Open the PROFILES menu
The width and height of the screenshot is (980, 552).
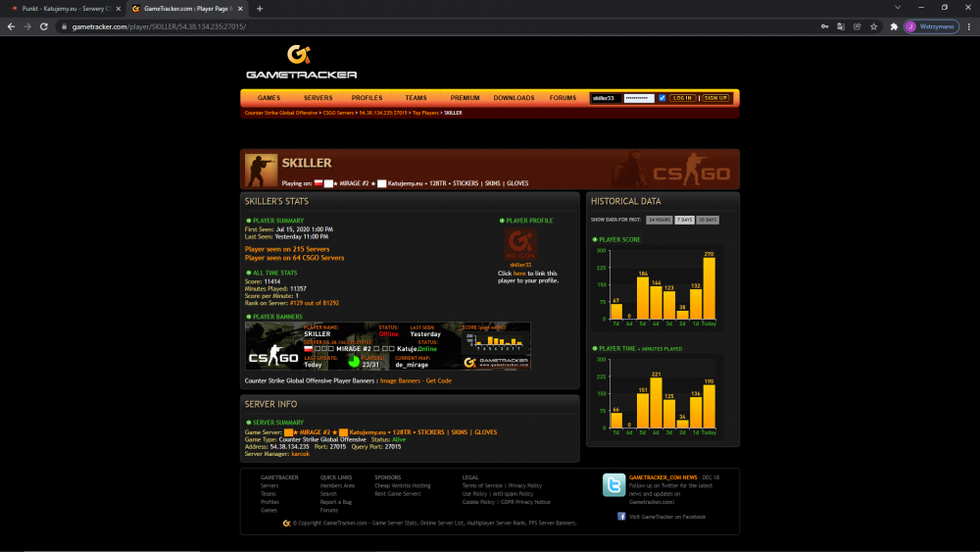tap(367, 97)
